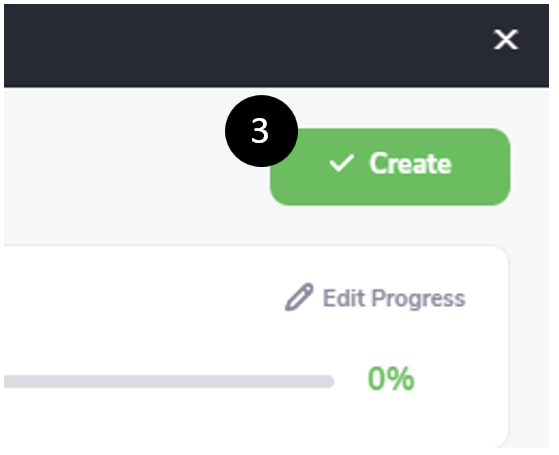Click the word Edit next to the pencil

coord(344,298)
